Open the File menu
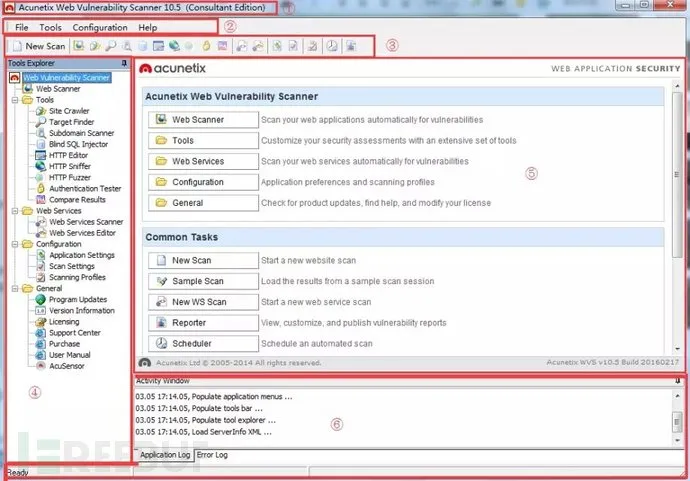Screen dimensions: 690x481 pyautogui.click(x=22, y=27)
